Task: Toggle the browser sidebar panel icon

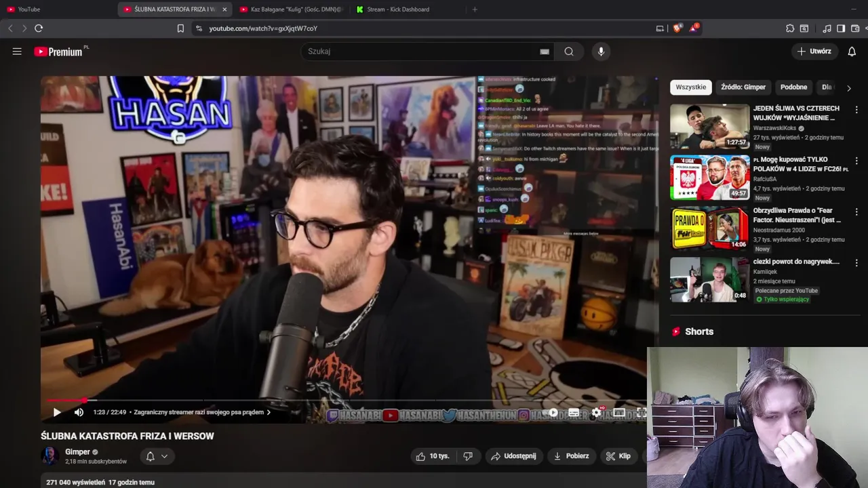Action: (x=841, y=28)
